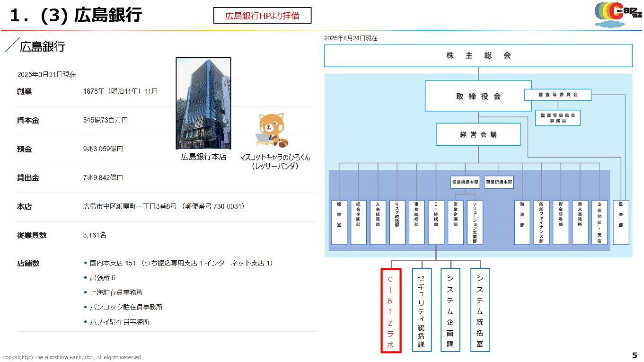
Task: Click the red 広島銀行HPより拝借 label box
Action: pos(262,16)
